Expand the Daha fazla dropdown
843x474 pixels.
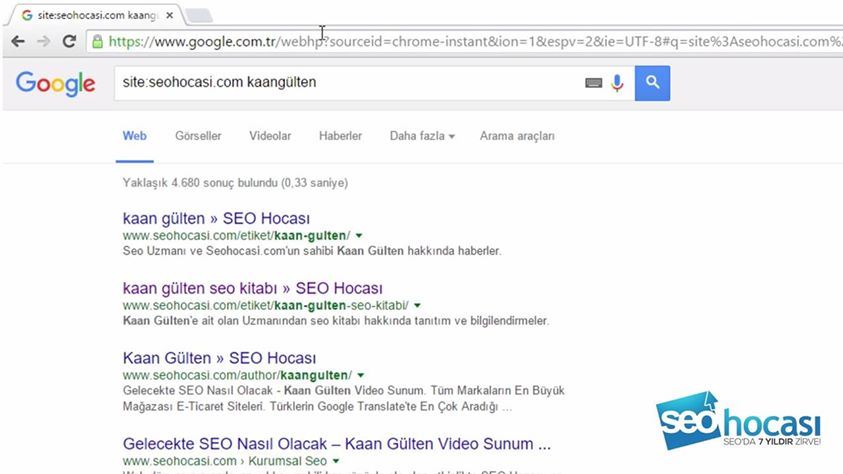click(x=422, y=136)
